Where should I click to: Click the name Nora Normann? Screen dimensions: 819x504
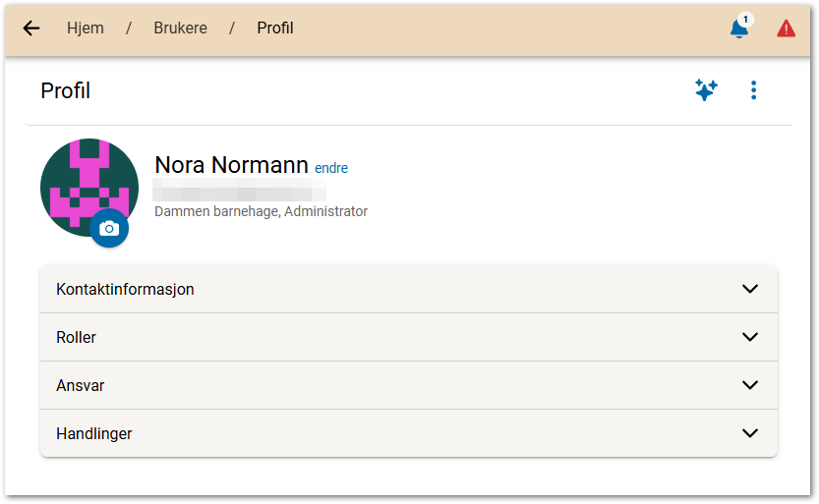[231, 165]
